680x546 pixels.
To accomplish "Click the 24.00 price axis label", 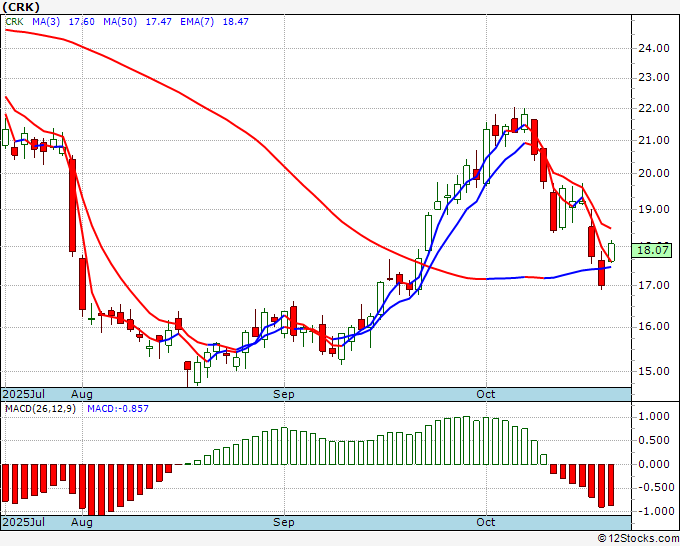I will [654, 48].
